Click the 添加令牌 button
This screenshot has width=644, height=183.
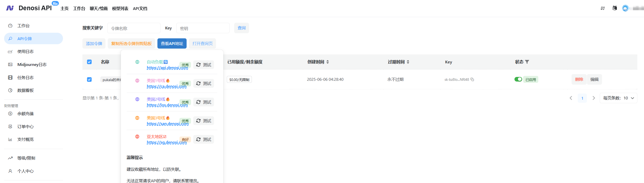(x=94, y=43)
